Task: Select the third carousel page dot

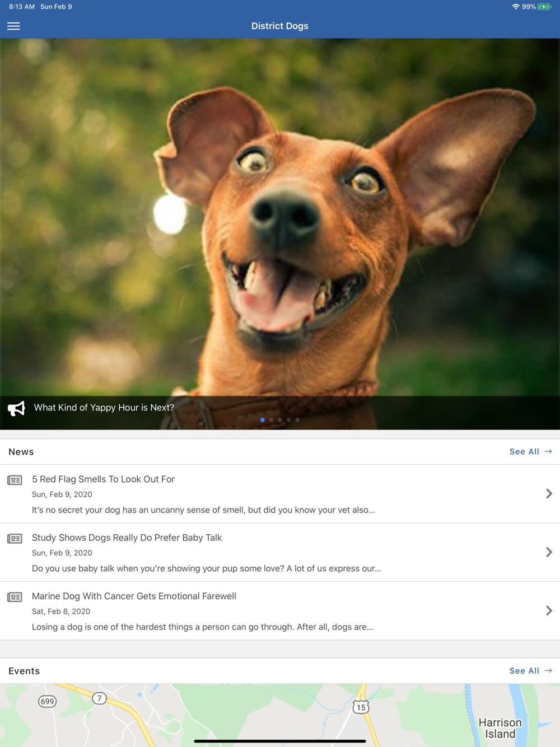Action: point(280,420)
